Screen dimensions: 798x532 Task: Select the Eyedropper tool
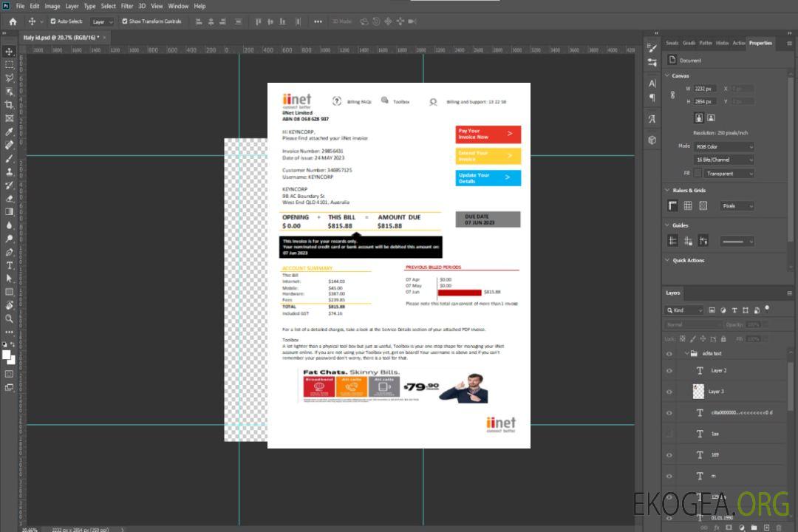click(10, 132)
